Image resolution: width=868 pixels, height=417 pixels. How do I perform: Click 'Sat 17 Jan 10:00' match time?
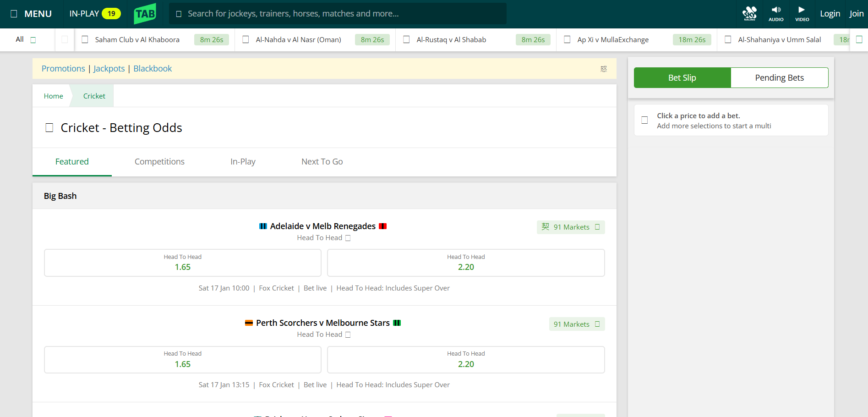click(x=224, y=288)
